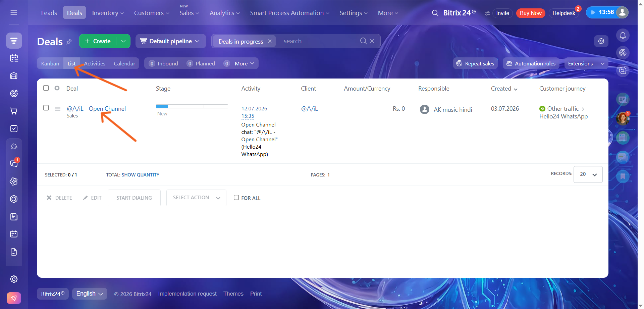Click the pink rocket icon
644x309 pixels.
[x=14, y=298]
